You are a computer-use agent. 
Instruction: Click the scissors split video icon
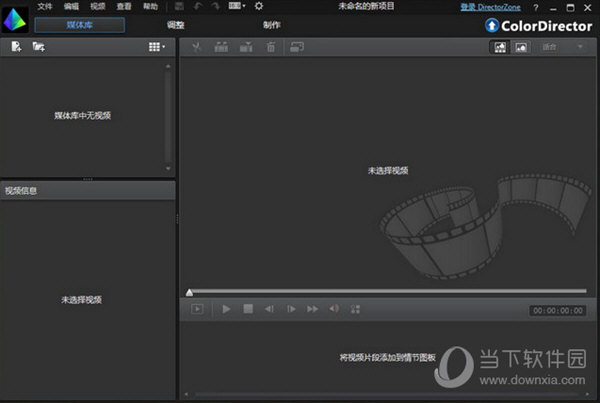[x=197, y=47]
